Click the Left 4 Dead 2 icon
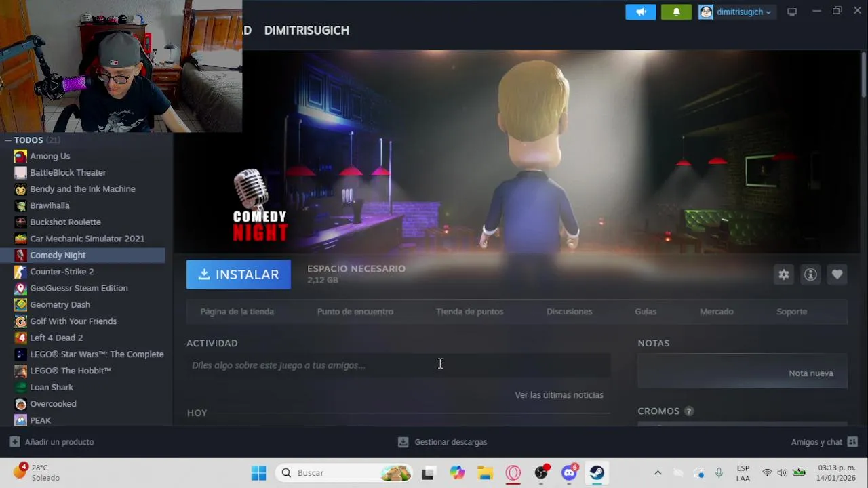Viewport: 868px width, 488px height. tap(21, 338)
